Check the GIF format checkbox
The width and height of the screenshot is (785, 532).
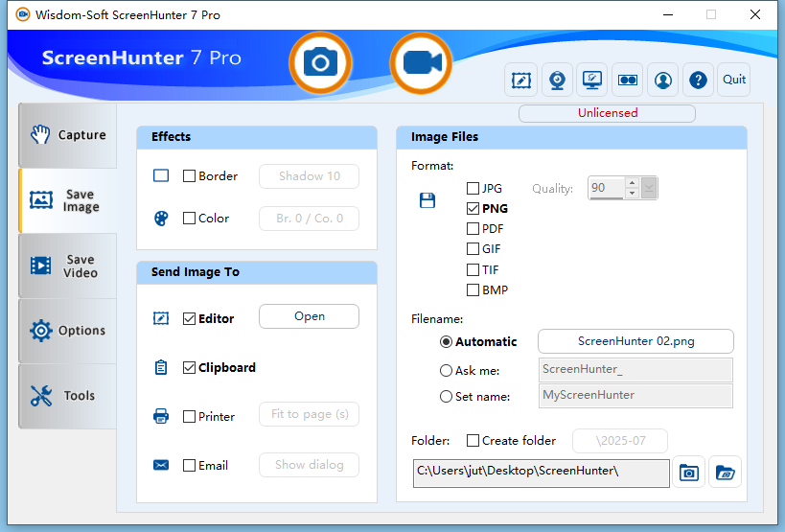(x=473, y=248)
